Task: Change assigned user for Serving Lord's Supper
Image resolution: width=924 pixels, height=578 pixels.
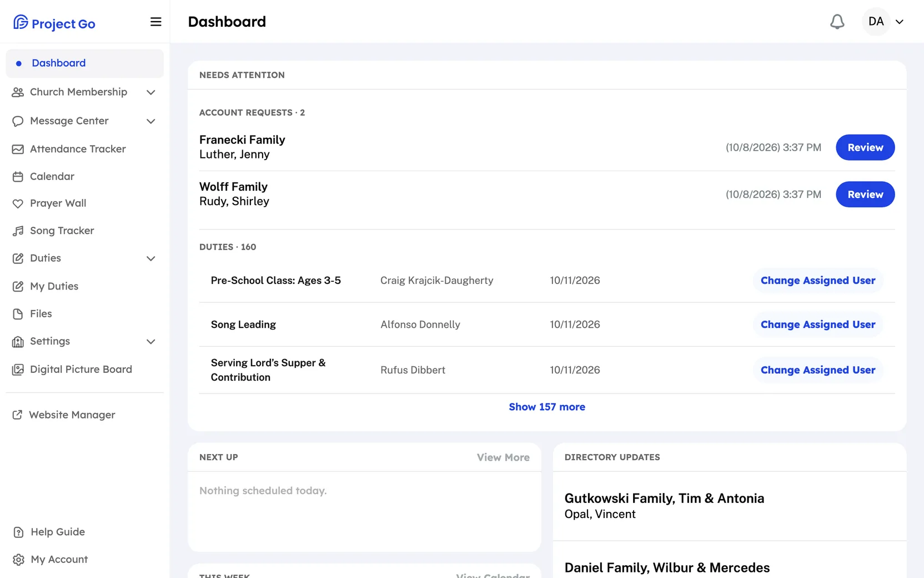Action: coord(818,370)
